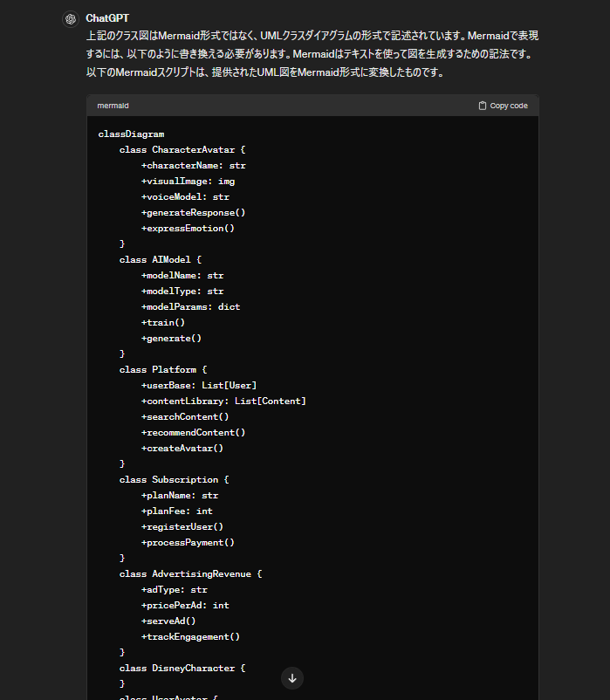Viewport: 610px width, 700px height.
Task: Click the '+characterName: str' line
Action: 193,165
